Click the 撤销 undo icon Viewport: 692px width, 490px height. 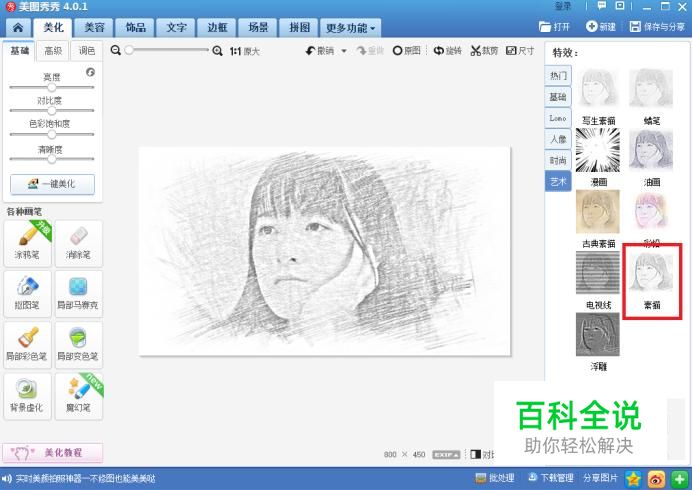[x=311, y=51]
